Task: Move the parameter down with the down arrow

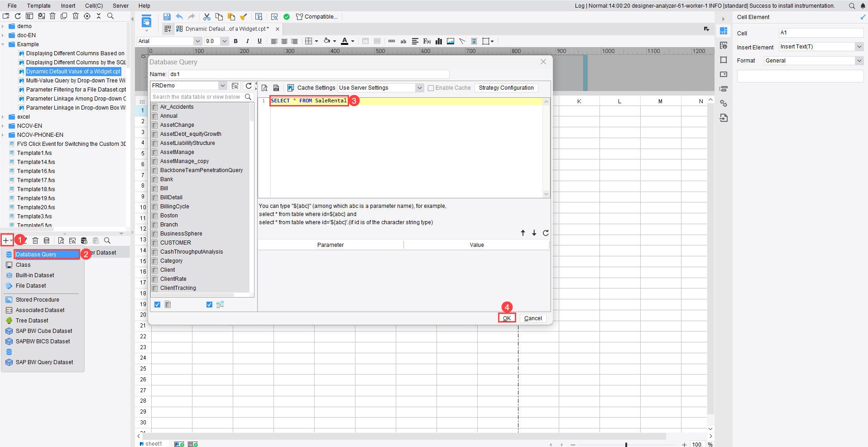Action: 534,233
